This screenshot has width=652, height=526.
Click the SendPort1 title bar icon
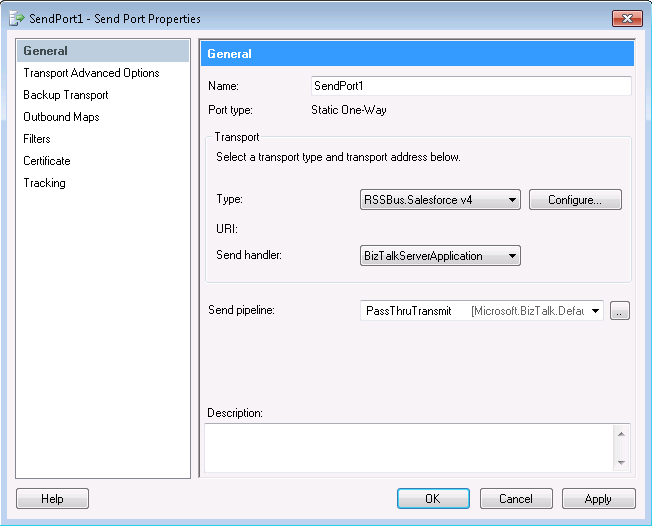click(16, 18)
